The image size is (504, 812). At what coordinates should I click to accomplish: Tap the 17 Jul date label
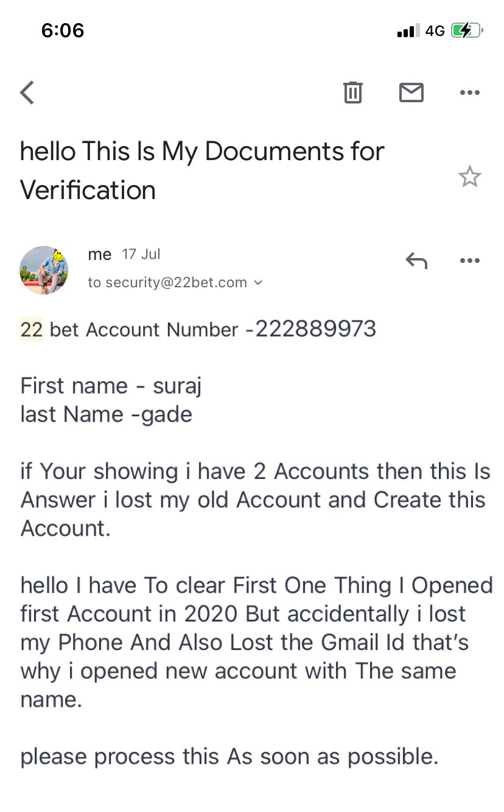pyautogui.click(x=141, y=254)
